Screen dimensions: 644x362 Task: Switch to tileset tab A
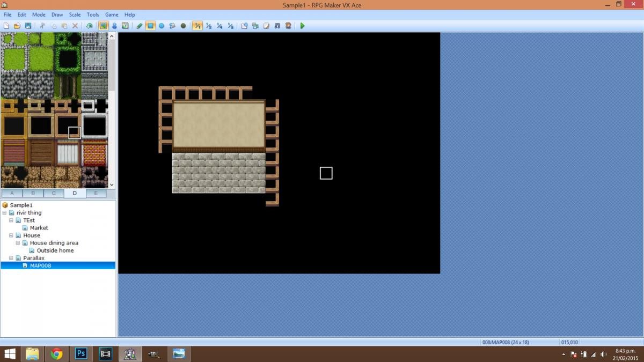(12, 193)
